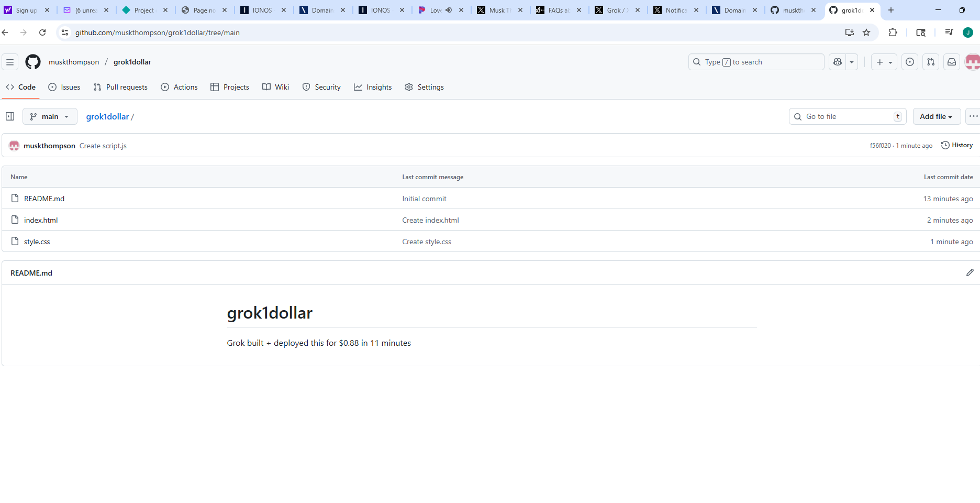Screen dimensions: 980x503
Task: Open the main branch selector dropdown
Action: click(x=50, y=116)
